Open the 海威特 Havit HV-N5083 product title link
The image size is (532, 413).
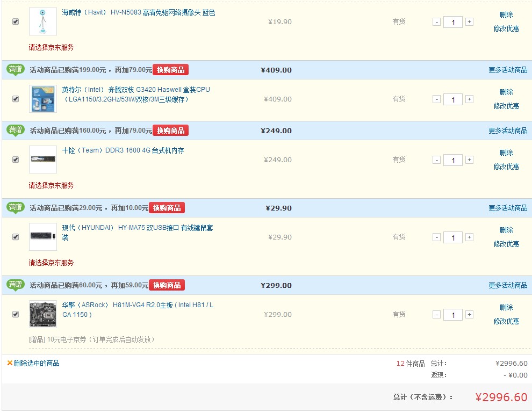pos(139,12)
